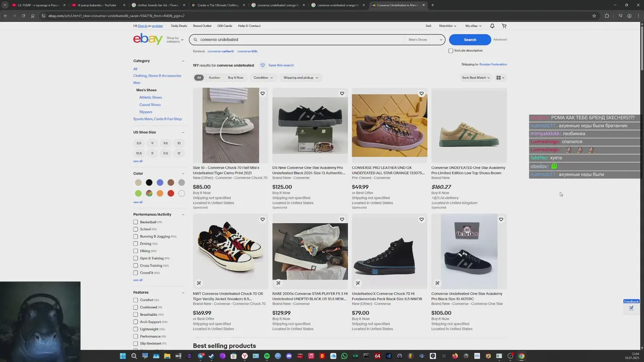644x362 pixels.
Task: Find similar items for NWT Tiger Varsity sneakers
Action: (x=199, y=283)
